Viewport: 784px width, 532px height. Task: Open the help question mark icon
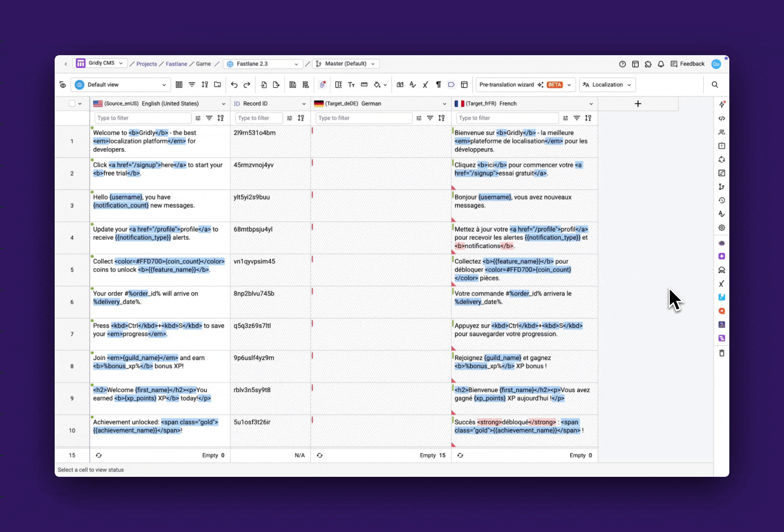pos(622,64)
